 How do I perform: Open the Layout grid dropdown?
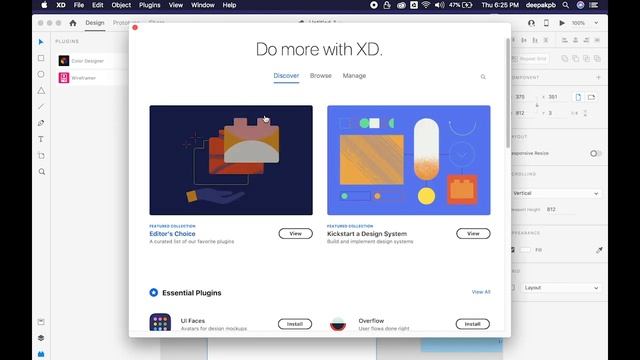point(561,288)
